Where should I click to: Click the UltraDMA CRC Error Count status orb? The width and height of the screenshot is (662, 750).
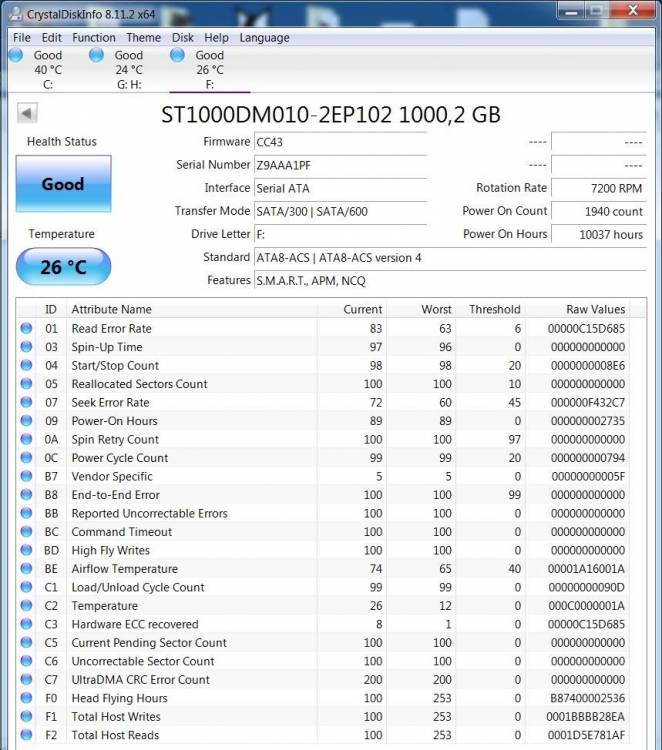click(x=26, y=679)
